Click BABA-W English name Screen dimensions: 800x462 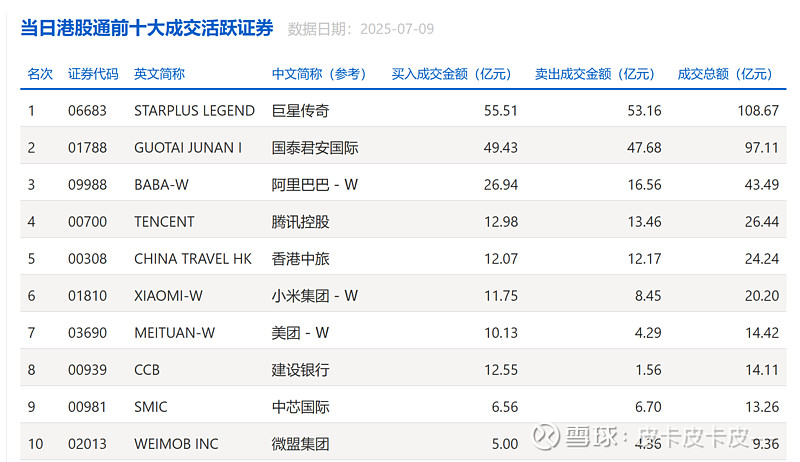tap(161, 185)
